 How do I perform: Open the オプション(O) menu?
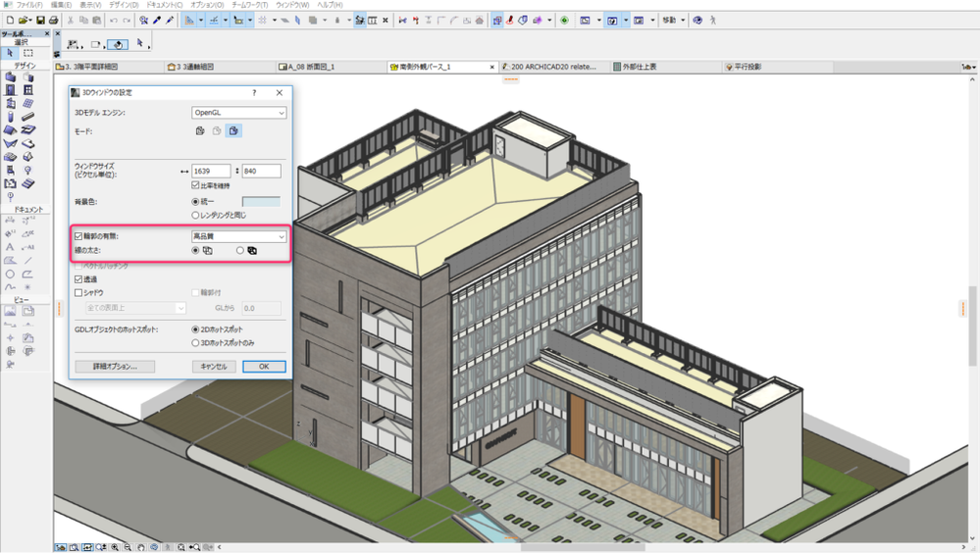[207, 5]
